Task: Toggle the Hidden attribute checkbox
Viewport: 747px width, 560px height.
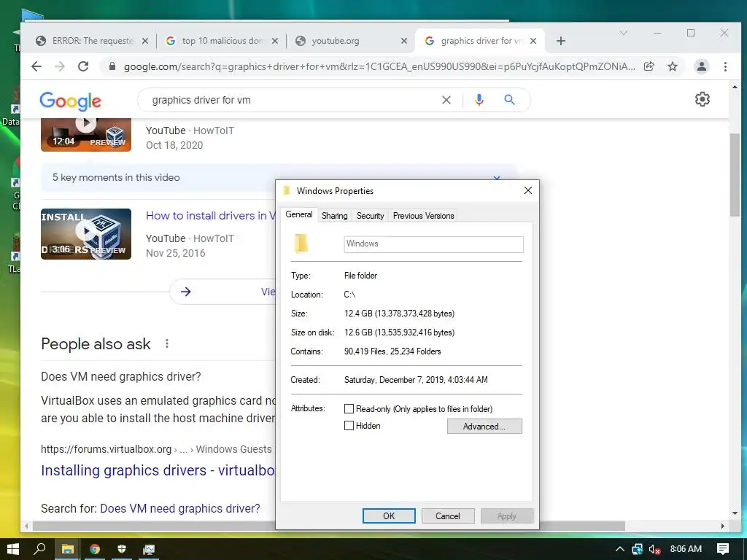Action: [349, 426]
